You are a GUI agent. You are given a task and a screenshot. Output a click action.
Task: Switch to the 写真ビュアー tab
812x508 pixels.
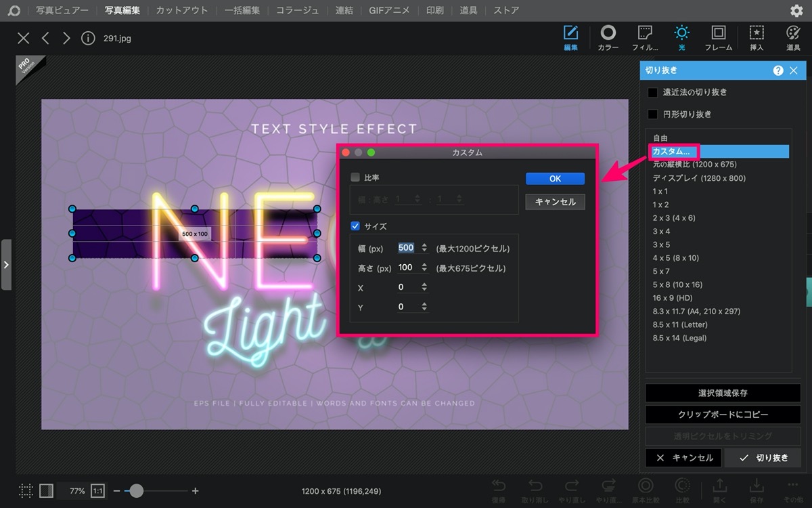click(x=62, y=11)
